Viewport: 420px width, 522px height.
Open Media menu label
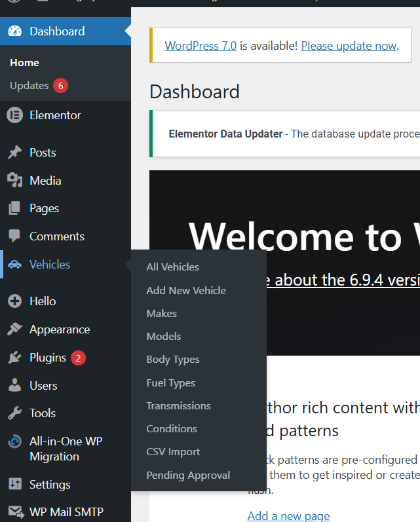(45, 180)
